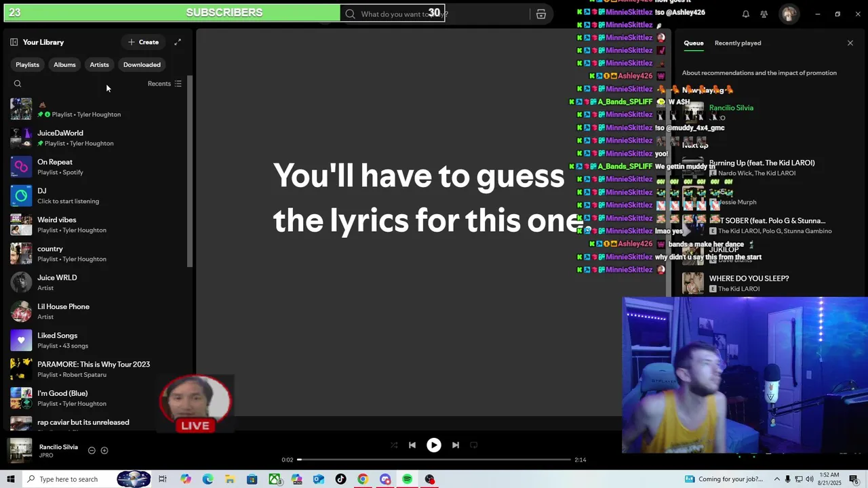Show hidden system tray icons

[777, 479]
